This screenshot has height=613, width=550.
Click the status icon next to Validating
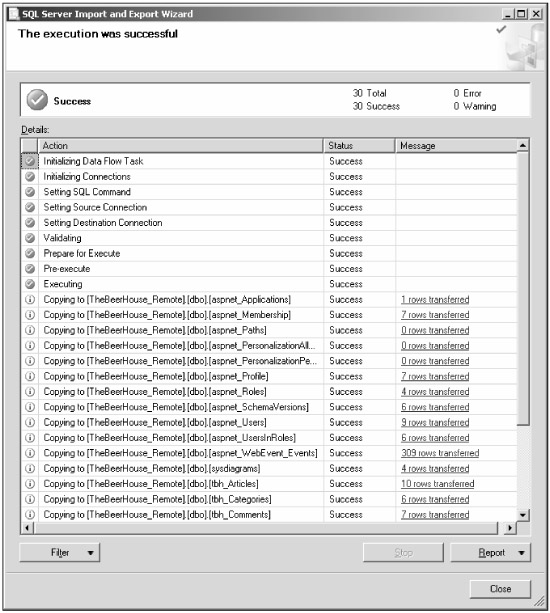click(x=30, y=238)
